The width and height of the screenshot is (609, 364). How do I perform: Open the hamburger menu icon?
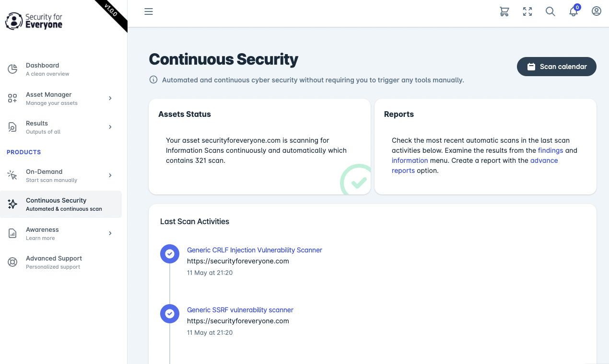pyautogui.click(x=149, y=11)
